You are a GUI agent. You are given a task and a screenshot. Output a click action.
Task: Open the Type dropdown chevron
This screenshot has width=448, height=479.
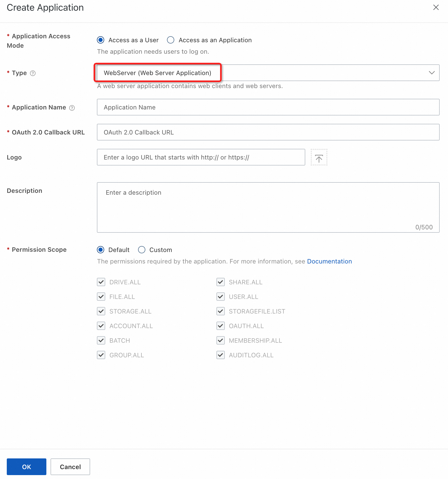432,73
